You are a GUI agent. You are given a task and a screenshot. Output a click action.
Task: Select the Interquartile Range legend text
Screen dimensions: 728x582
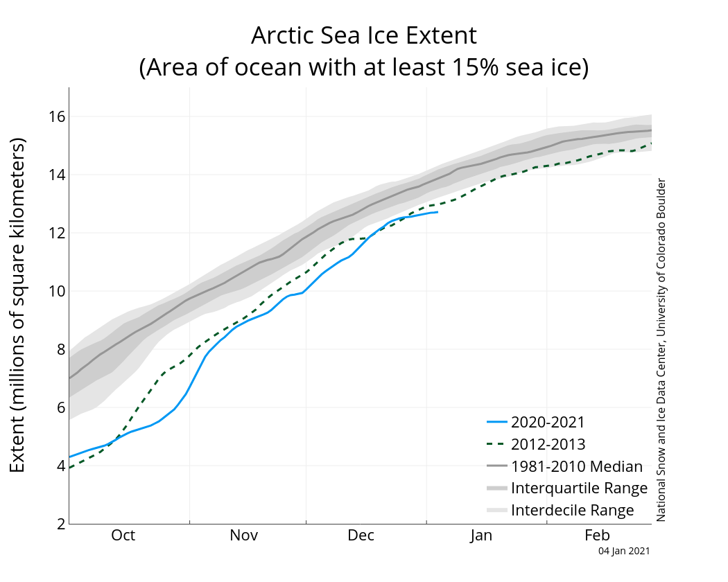579,488
